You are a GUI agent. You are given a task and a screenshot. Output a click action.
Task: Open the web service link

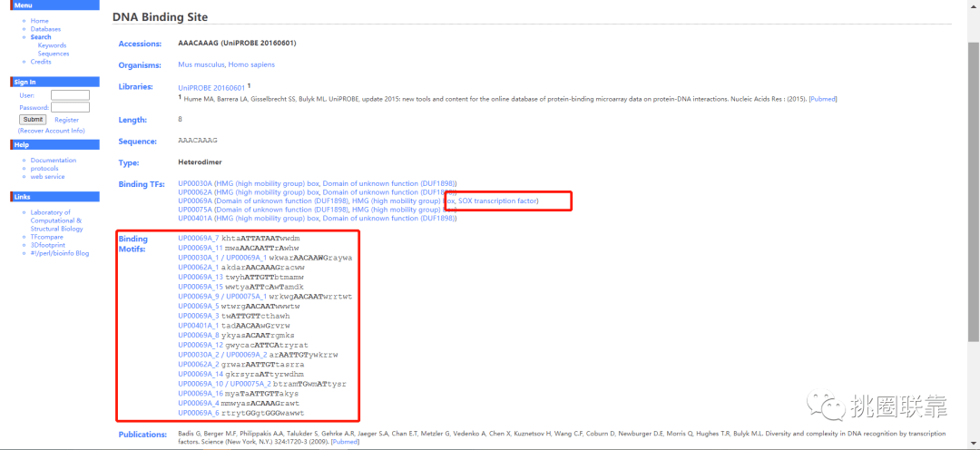pos(47,176)
